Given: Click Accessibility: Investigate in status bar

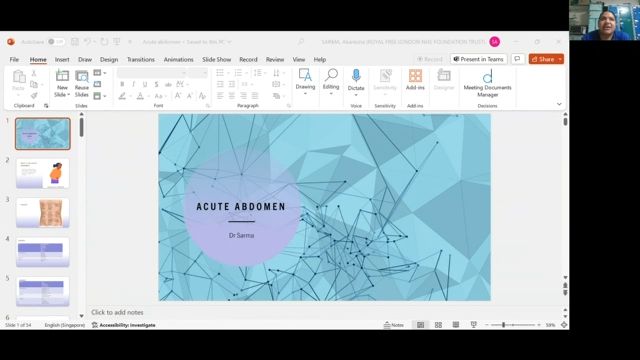Looking at the screenshot, I should click(x=124, y=325).
